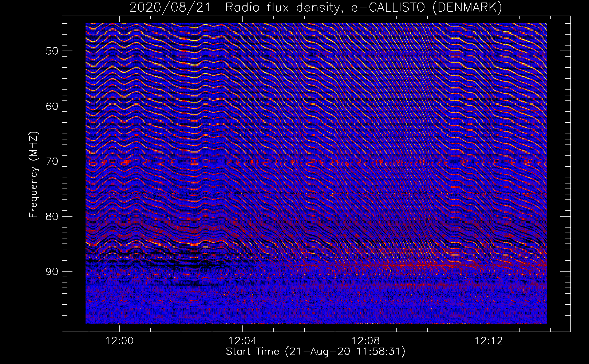Click the "Start Time (21-Aug-20 11:58:31)" label

[316, 352]
